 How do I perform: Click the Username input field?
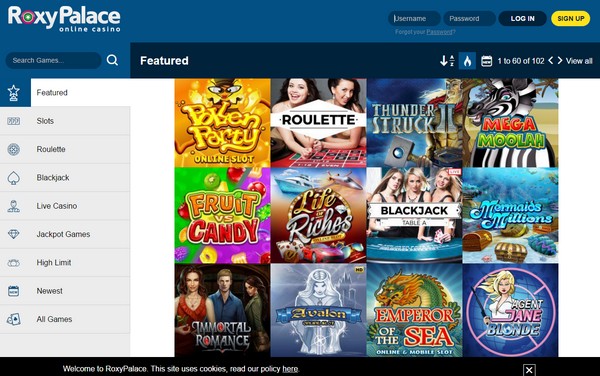[414, 18]
